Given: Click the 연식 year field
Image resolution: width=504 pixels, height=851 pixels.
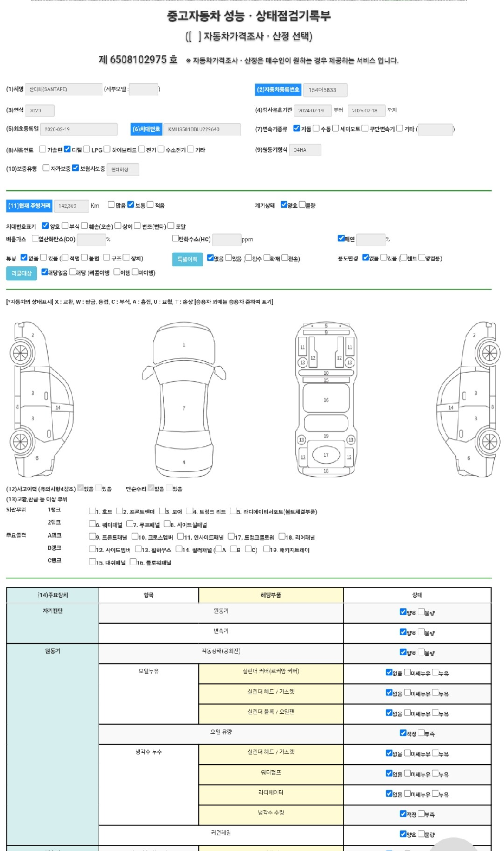Looking at the screenshot, I should 40,111.
